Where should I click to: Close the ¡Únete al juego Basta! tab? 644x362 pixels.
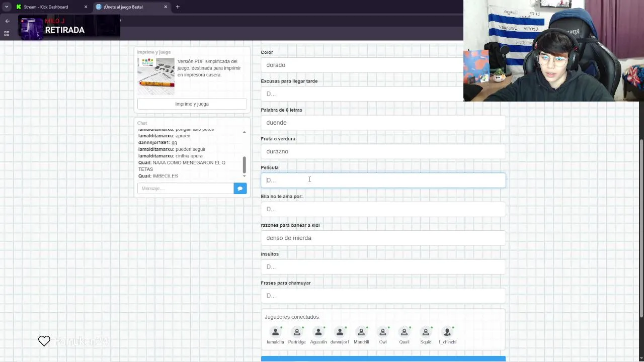tap(166, 7)
